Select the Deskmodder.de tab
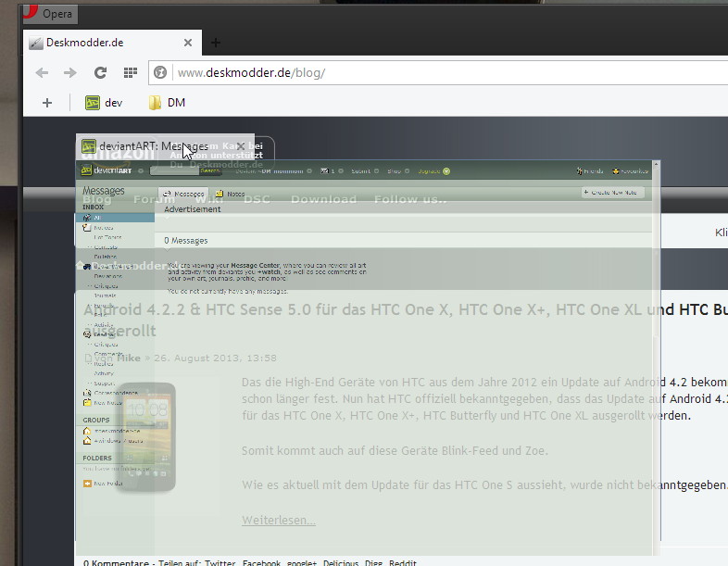Image resolution: width=728 pixels, height=566 pixels. tap(112, 43)
